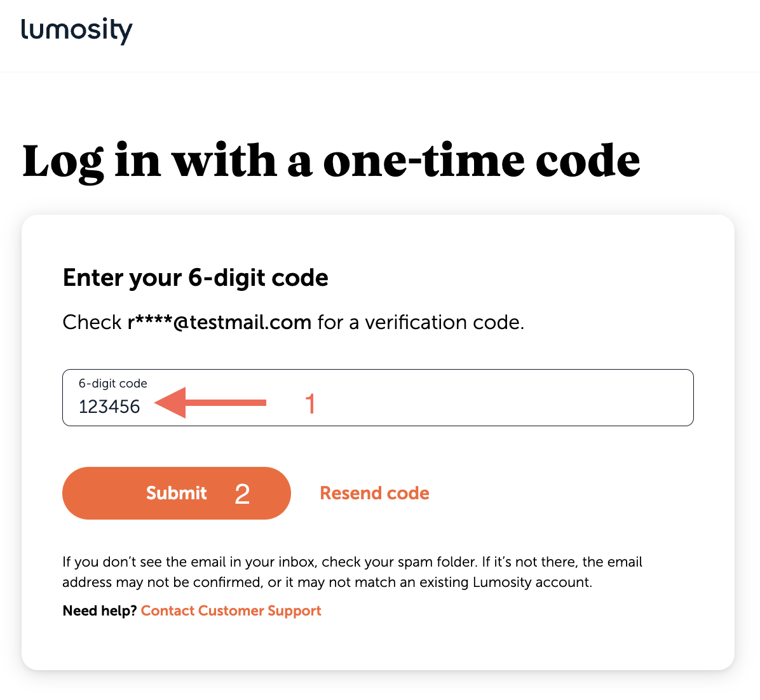This screenshot has width=760, height=700.
Task: Click the number 2 on the Submit button
Action: (242, 493)
